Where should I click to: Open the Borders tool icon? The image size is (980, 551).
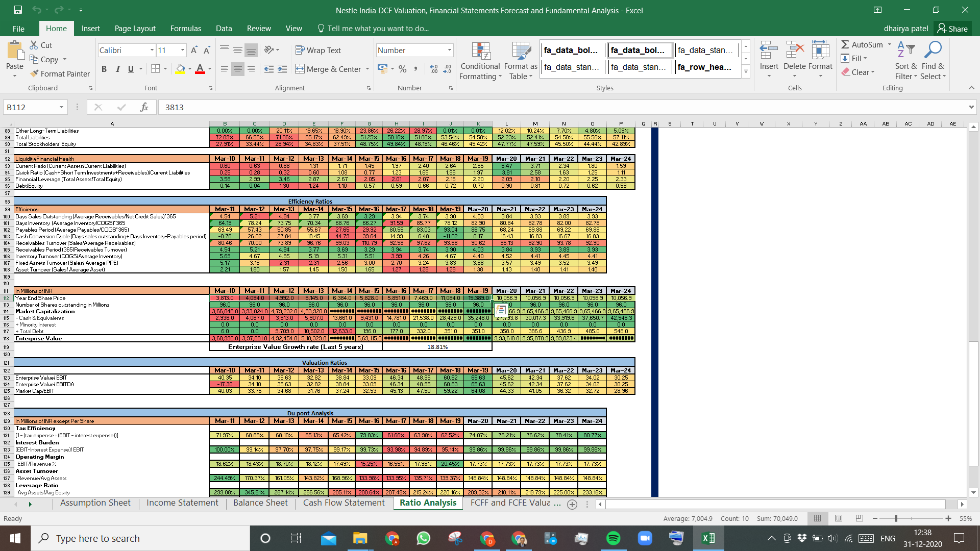[x=156, y=69]
